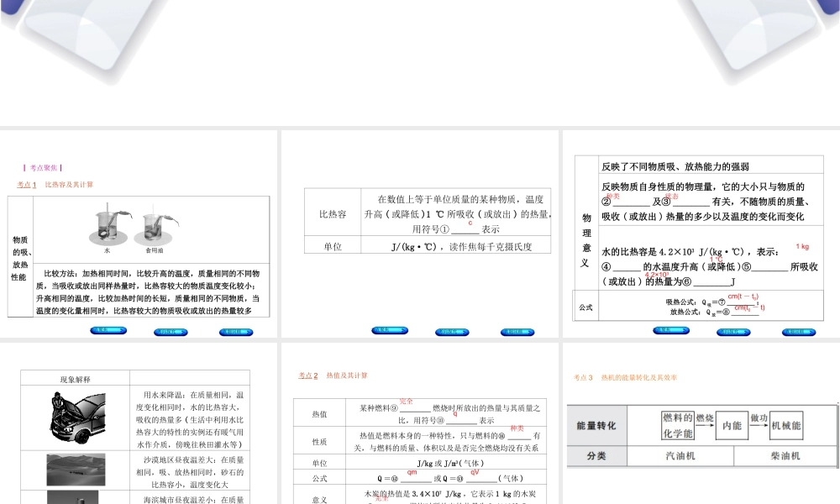Click leftmost blue button on 考点1 slide
This screenshot has width=840, height=504.
click(108, 330)
